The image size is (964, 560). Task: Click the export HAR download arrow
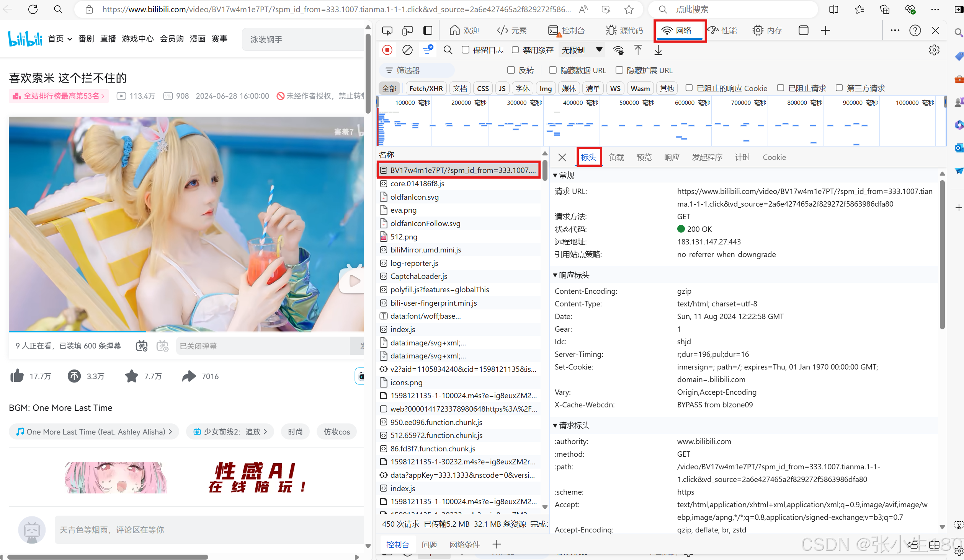coord(658,50)
